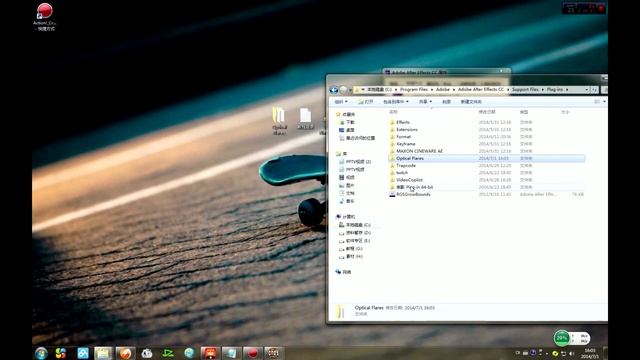Change view using the views icon
The height and width of the screenshot is (360, 640).
click(x=597, y=102)
